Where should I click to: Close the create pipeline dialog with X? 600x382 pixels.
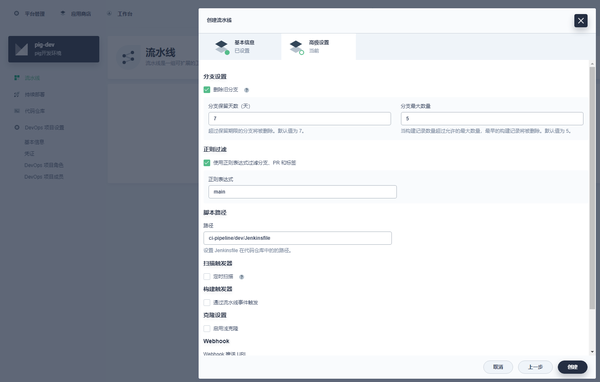(x=580, y=20)
